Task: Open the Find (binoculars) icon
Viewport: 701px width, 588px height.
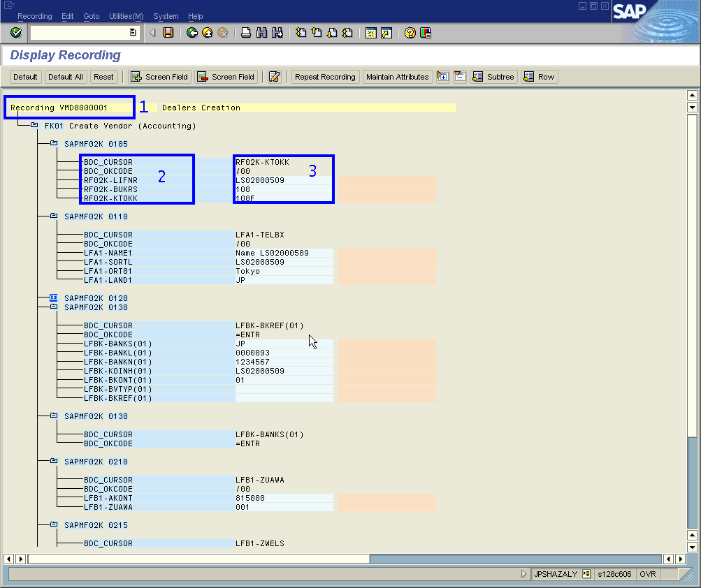Action: click(x=263, y=32)
